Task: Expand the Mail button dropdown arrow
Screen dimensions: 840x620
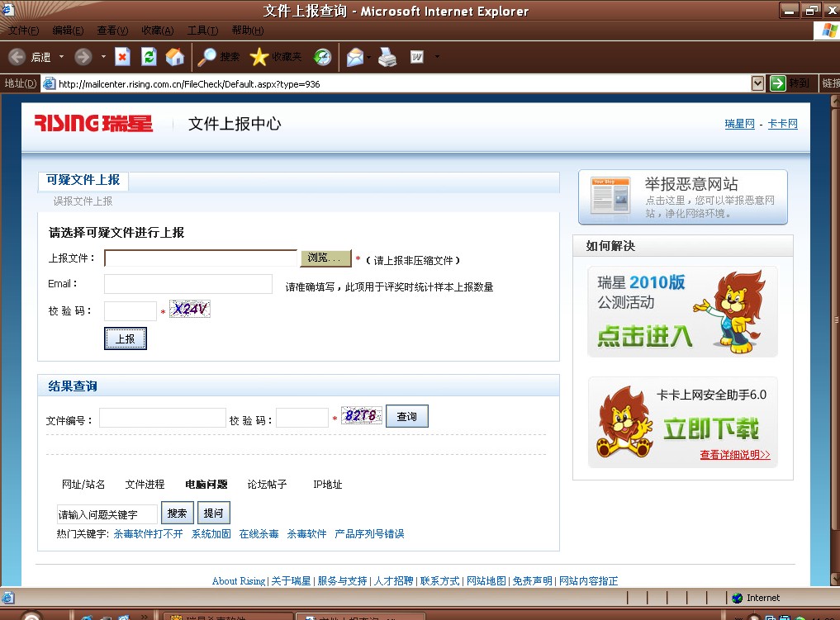Action: click(369, 57)
